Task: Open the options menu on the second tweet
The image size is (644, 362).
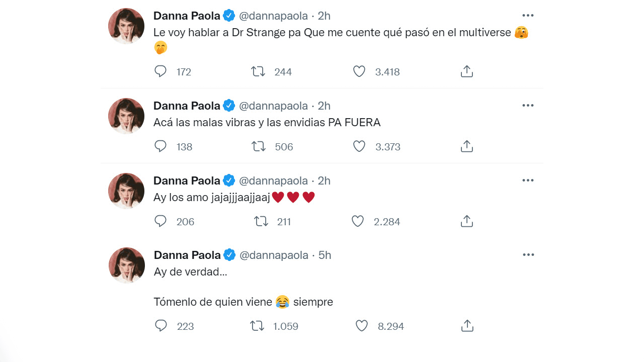Action: (528, 105)
